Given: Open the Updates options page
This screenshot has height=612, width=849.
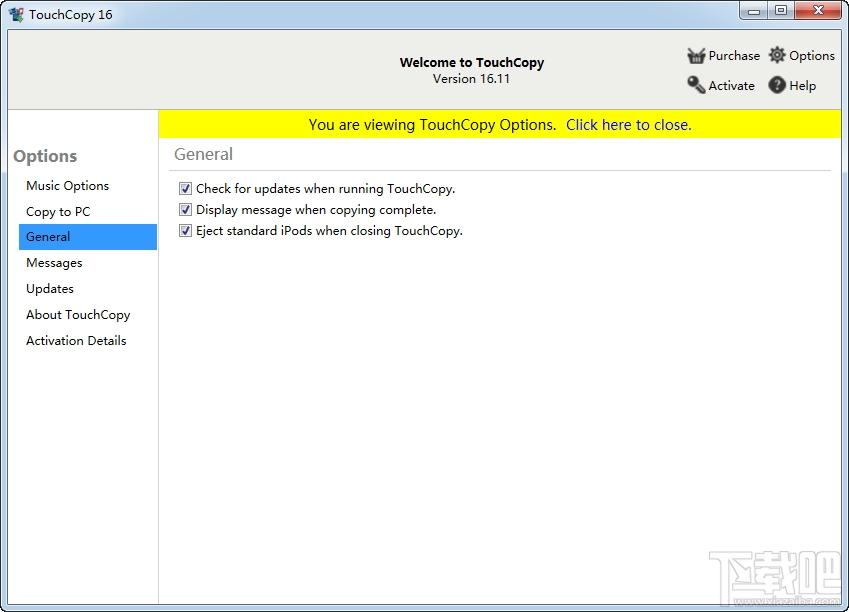Looking at the screenshot, I should point(50,289).
